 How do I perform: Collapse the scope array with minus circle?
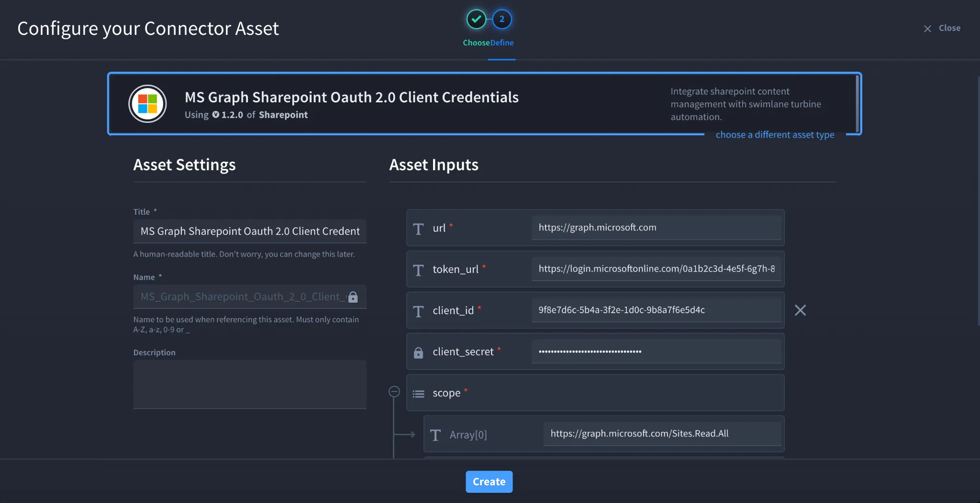394,392
